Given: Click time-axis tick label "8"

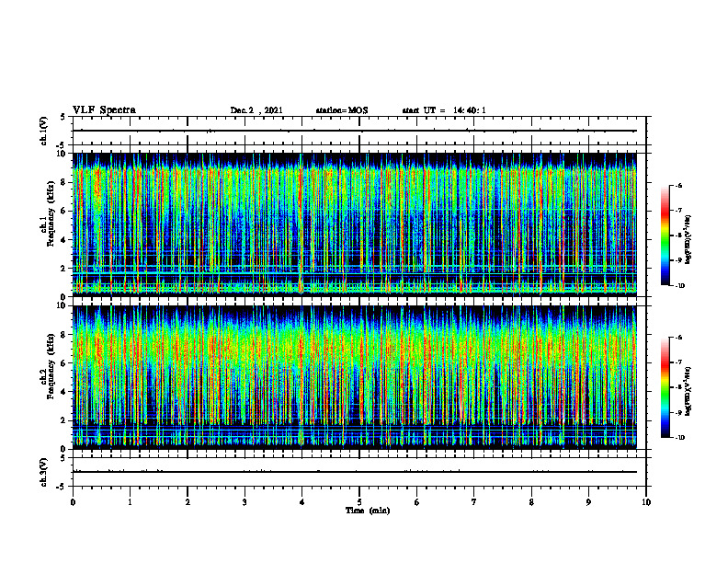Looking at the screenshot, I should pyautogui.click(x=531, y=502).
